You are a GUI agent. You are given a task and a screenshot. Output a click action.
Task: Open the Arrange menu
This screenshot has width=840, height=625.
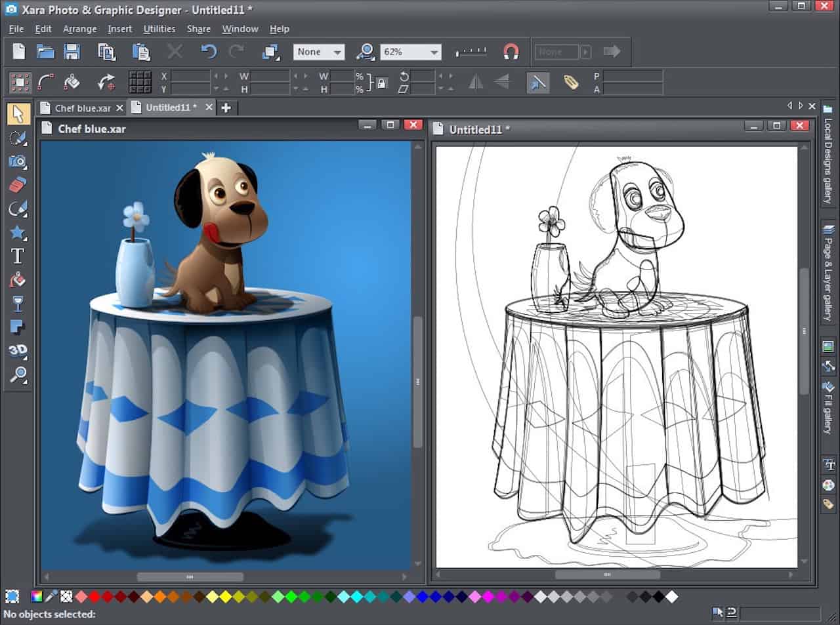pos(79,29)
